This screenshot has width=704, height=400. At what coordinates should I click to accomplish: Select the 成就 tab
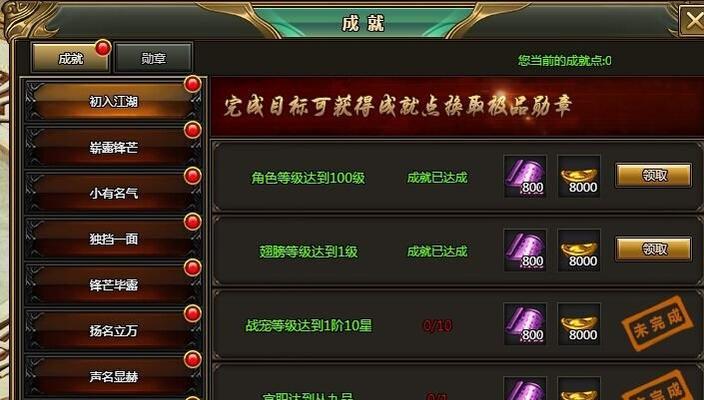[x=70, y=58]
